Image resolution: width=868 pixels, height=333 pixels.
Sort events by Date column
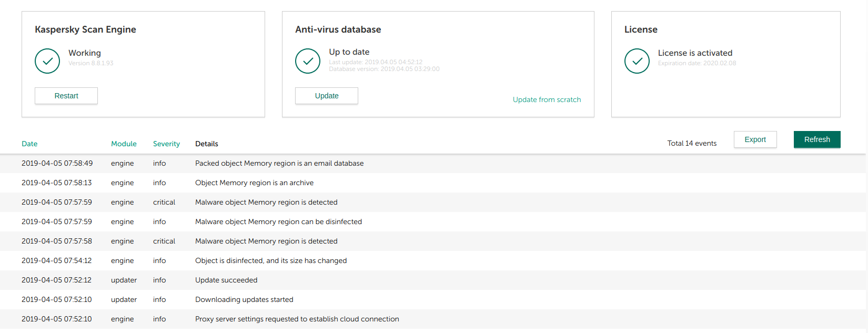[29, 144]
